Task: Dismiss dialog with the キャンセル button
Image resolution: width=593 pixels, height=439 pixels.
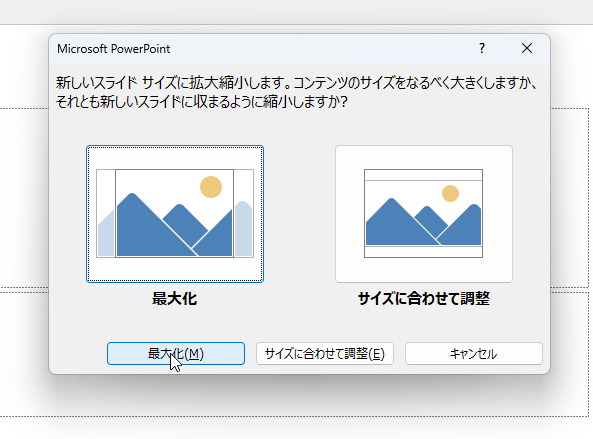Action: point(474,354)
